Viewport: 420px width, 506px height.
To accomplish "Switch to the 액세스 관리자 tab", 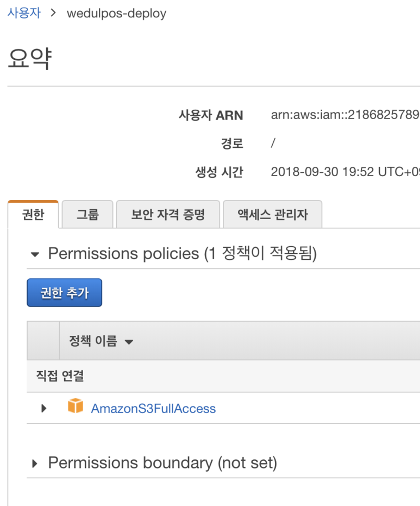I will [273, 214].
